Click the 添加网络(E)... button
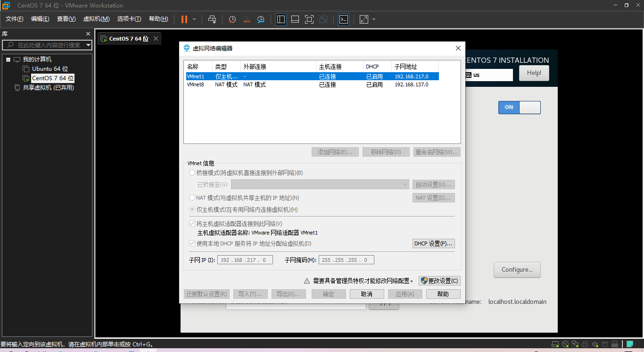This screenshot has width=644, height=352. point(335,152)
